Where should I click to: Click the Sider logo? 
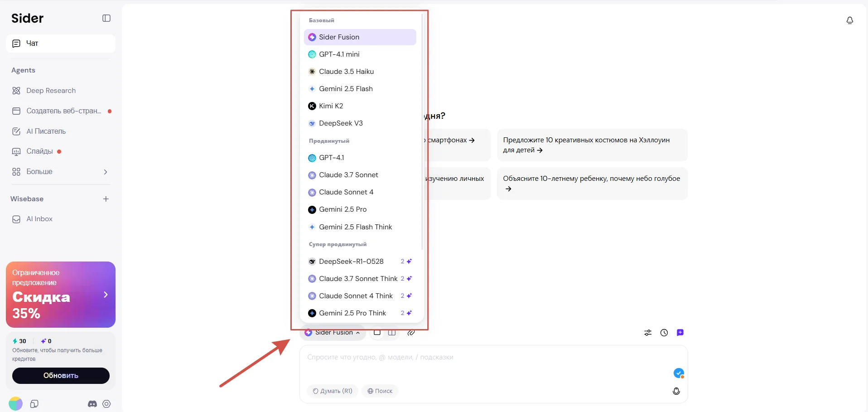pos(27,18)
